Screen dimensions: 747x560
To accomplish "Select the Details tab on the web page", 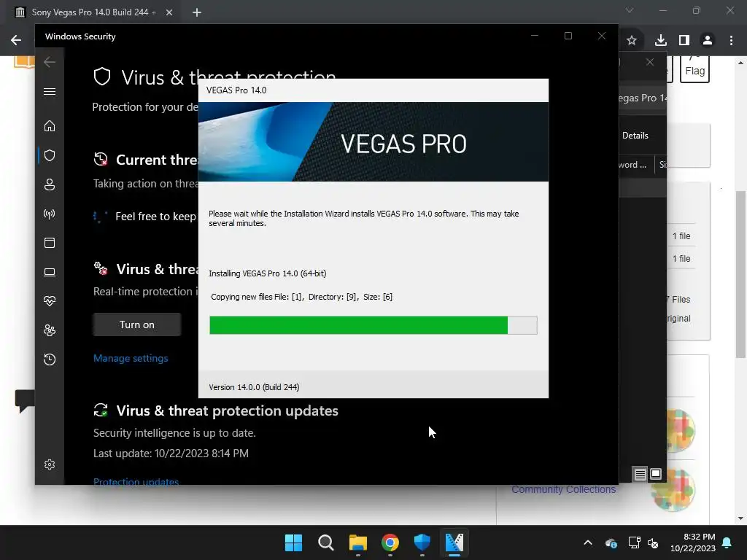I will (635, 136).
